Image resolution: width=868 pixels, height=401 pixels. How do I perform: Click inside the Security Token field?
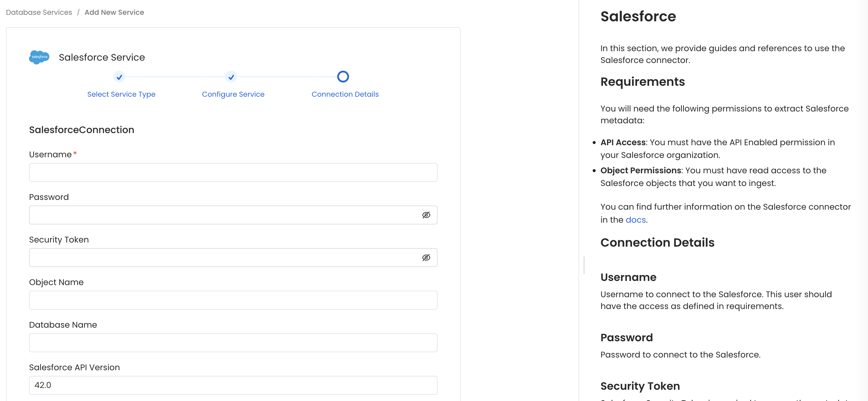point(219,258)
